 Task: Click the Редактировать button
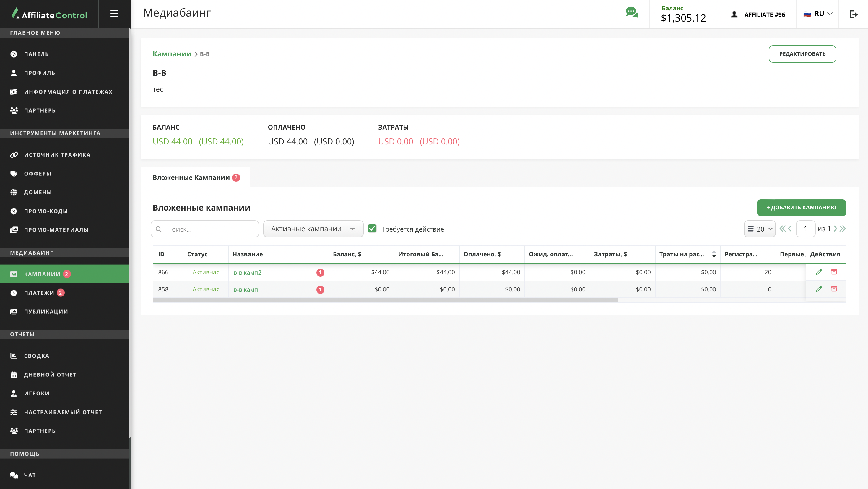click(802, 54)
